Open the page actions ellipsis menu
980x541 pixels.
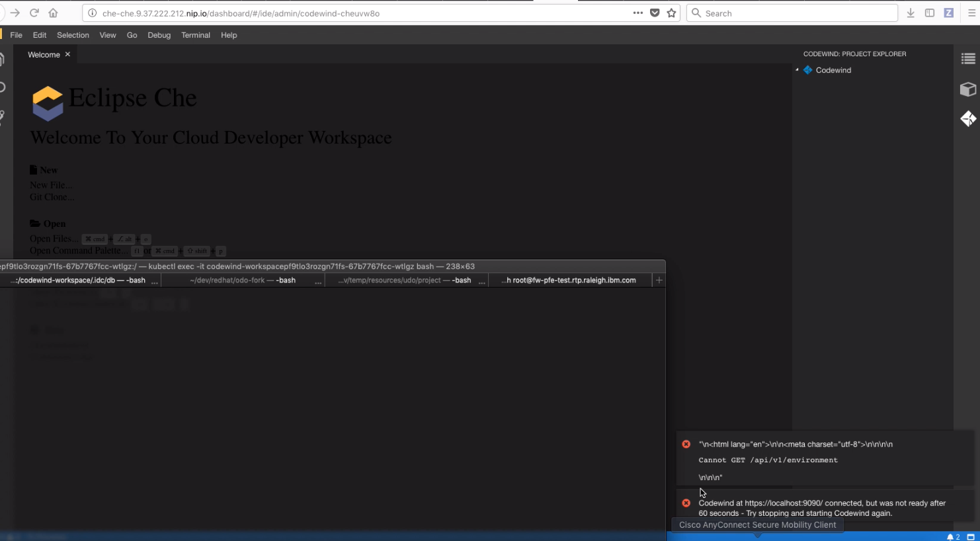tap(637, 13)
